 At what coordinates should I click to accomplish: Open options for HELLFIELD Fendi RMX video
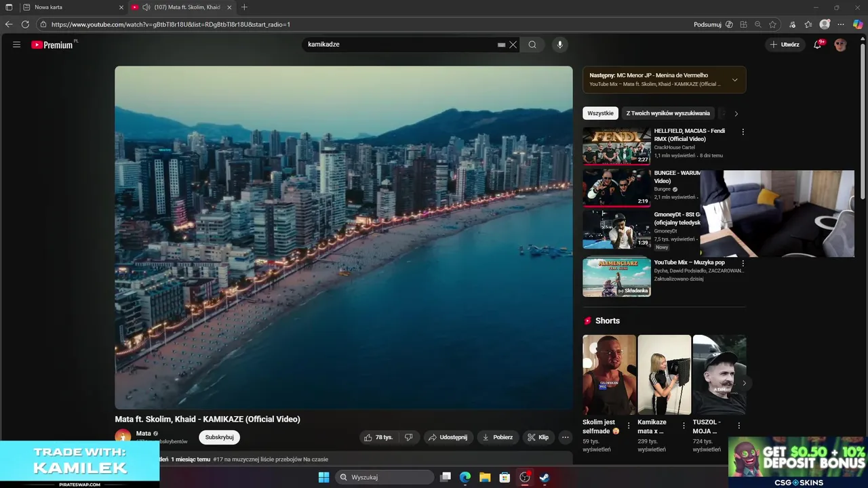(x=743, y=132)
